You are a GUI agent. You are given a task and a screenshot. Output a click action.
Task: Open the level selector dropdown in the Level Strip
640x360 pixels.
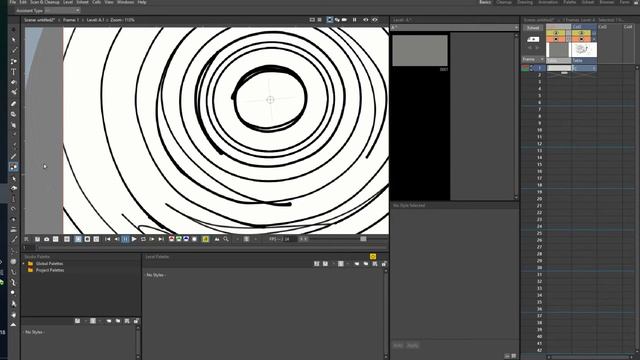click(454, 27)
